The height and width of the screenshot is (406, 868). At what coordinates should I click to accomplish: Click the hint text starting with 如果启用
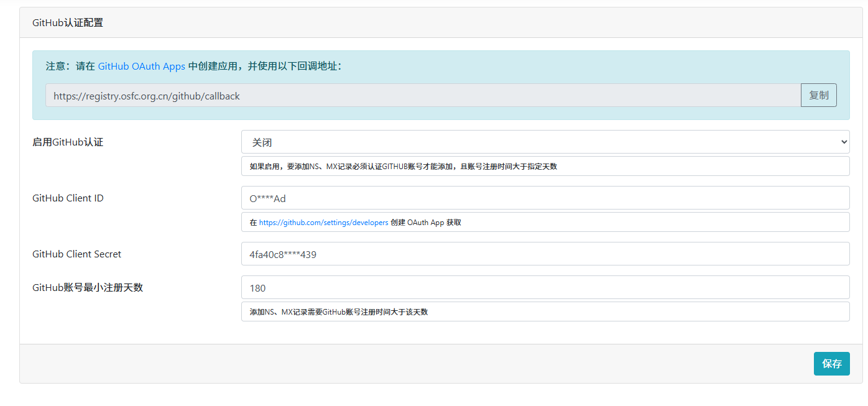point(403,166)
